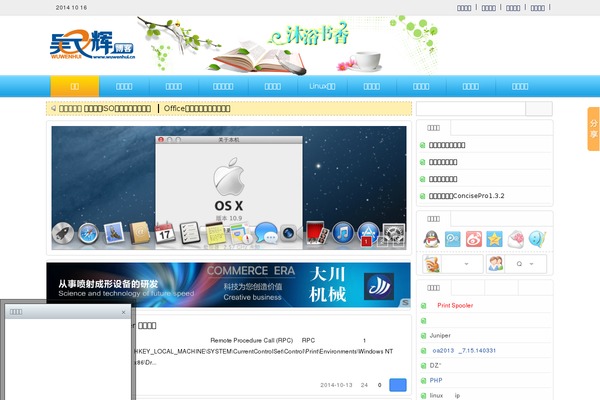Click the speaker icon in the announcement ticker
This screenshot has height=400, width=600.
coord(54,108)
